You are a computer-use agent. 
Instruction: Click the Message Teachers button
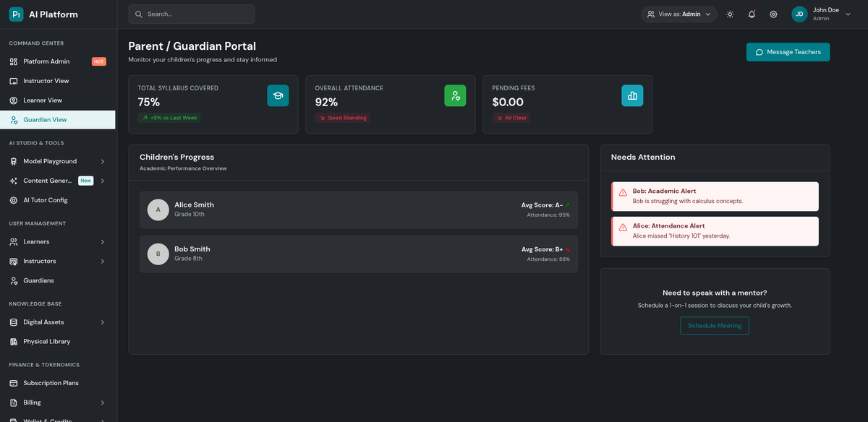tap(788, 52)
